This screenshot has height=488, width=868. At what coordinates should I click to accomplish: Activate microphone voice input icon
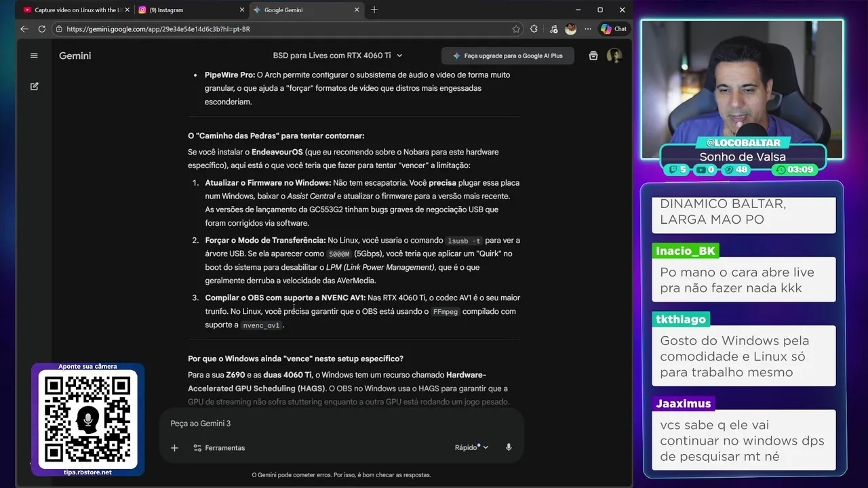(509, 448)
